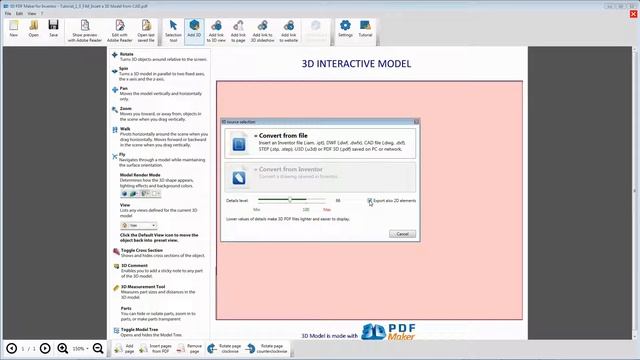Open a file using the Open icon
640x360 pixels.
tap(33, 29)
